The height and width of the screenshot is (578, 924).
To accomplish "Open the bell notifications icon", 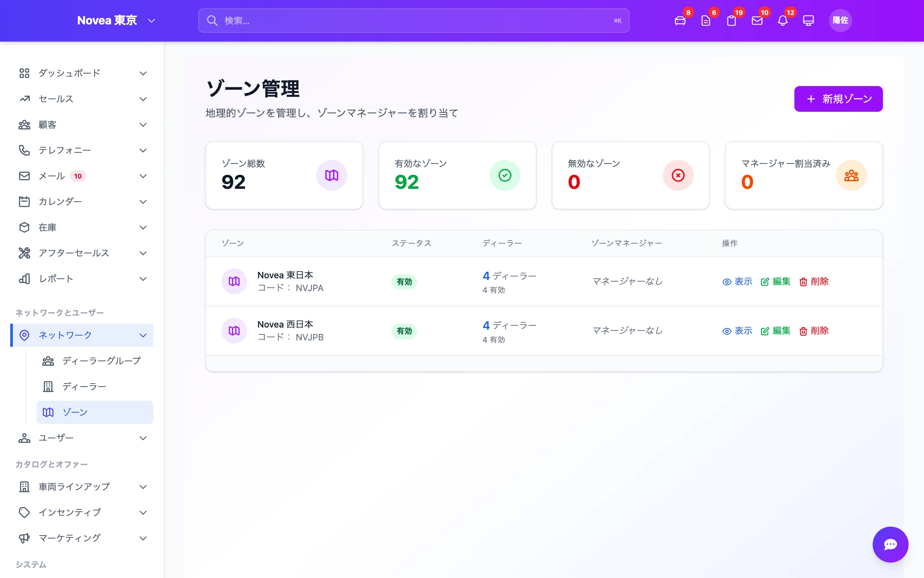I will click(782, 21).
